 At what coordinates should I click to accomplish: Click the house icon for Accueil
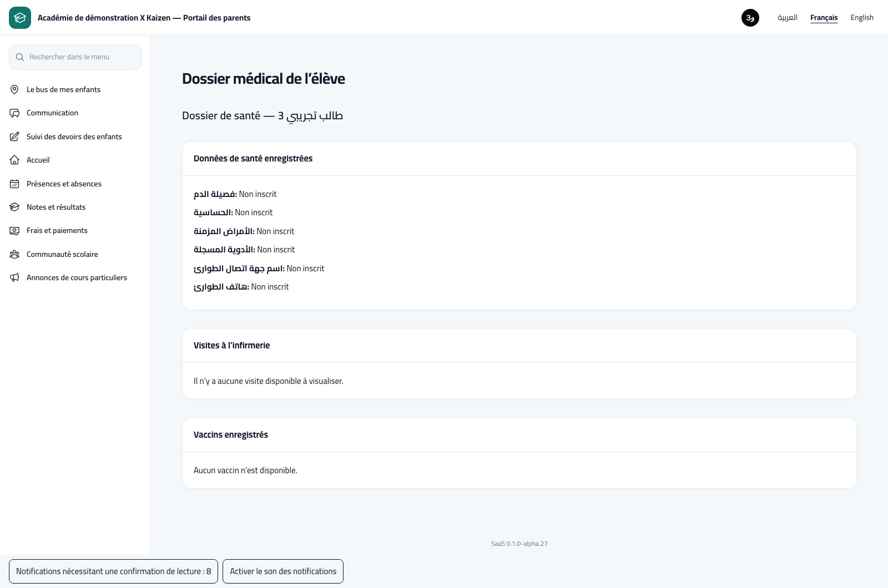[x=14, y=160]
